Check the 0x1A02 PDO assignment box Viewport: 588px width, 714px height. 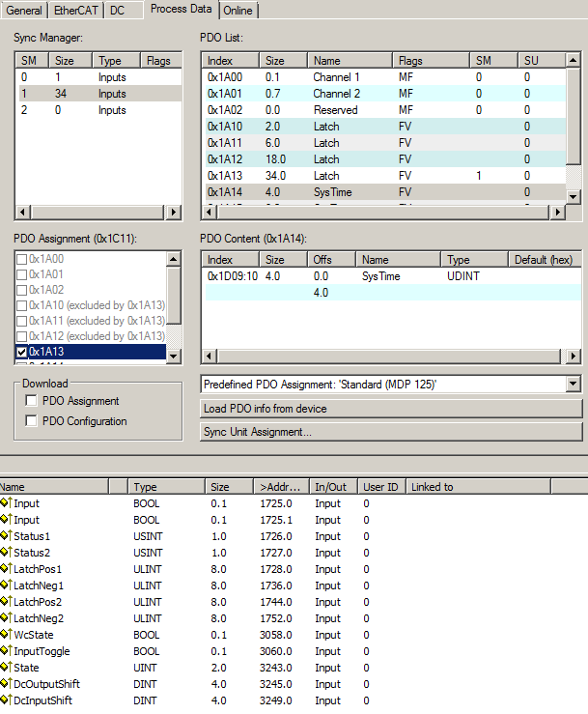pyautogui.click(x=21, y=290)
